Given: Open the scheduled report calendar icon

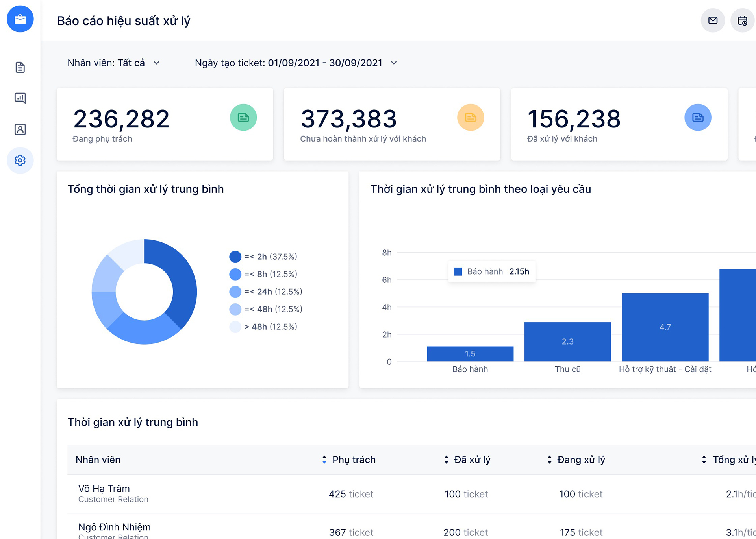Looking at the screenshot, I should (743, 20).
